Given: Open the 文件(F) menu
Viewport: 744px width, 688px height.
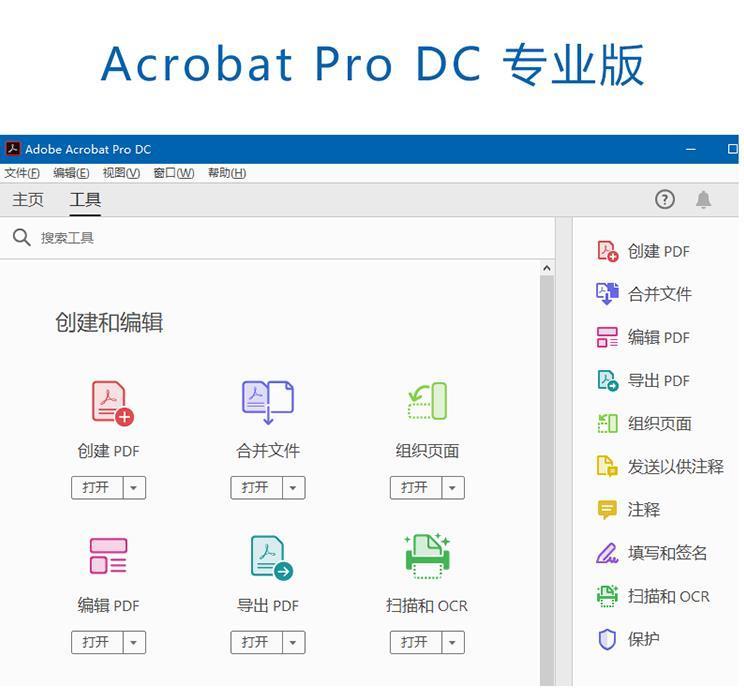Looking at the screenshot, I should 22,173.
